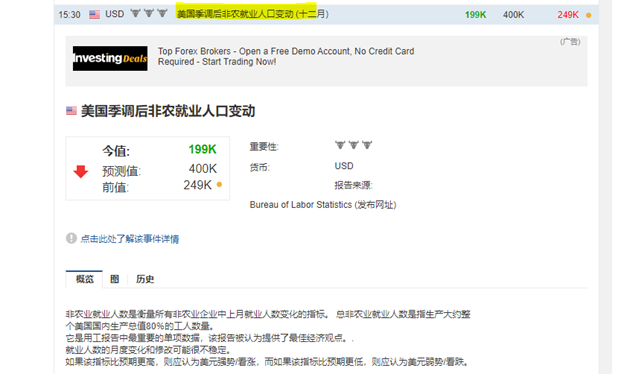This screenshot has height=374, width=624.
Task: Click the grey exclamation info icon
Action: pos(71,238)
